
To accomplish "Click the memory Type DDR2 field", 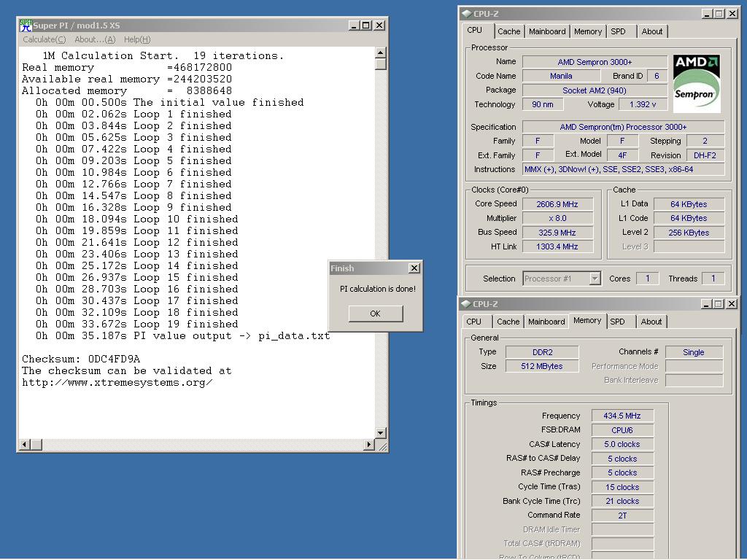I will coord(542,352).
